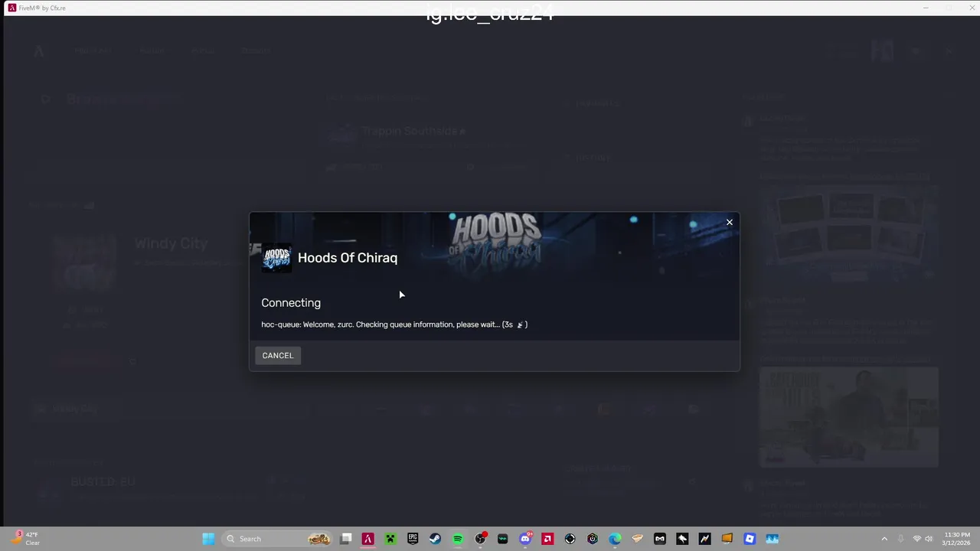Open Roblox from the taskbar
The width and height of the screenshot is (980, 551).
click(x=750, y=539)
